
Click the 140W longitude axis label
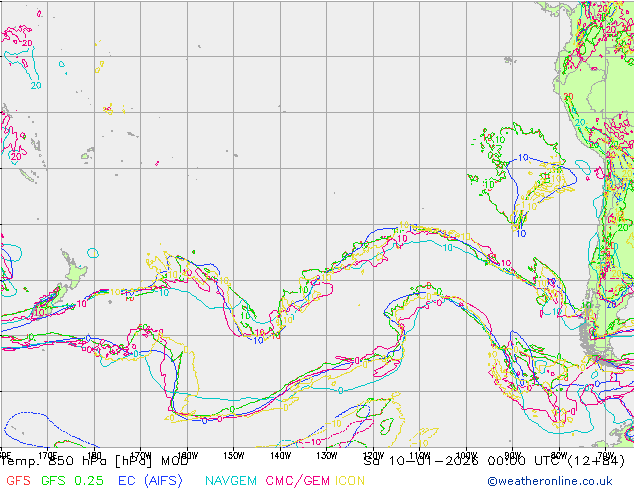point(280,456)
